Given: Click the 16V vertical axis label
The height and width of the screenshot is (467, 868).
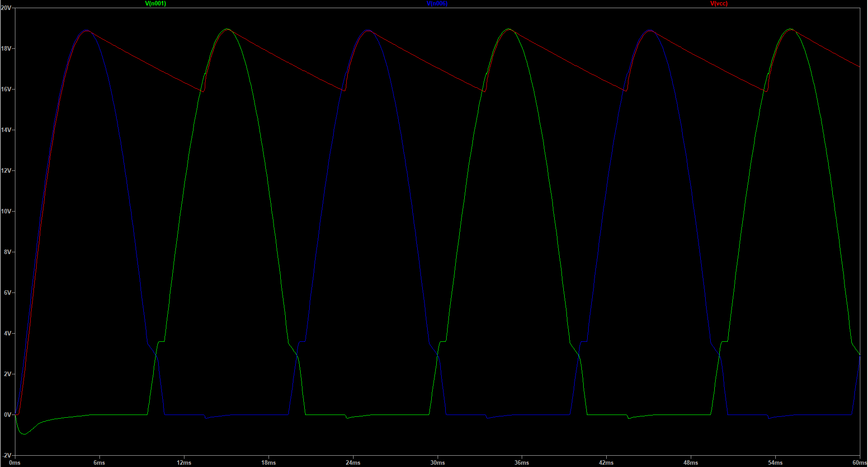Looking at the screenshot, I should click(6, 89).
